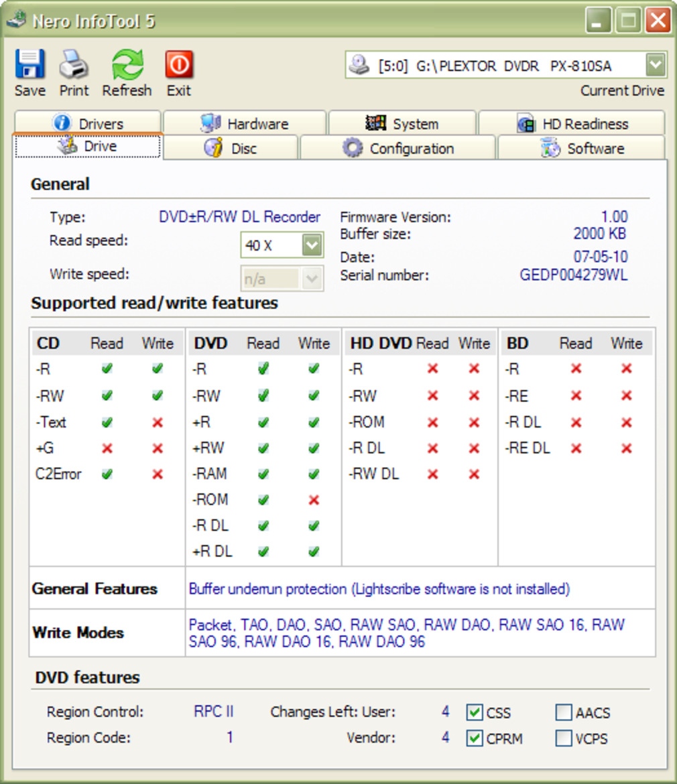Click serial number GEDP004279WL

(x=574, y=275)
